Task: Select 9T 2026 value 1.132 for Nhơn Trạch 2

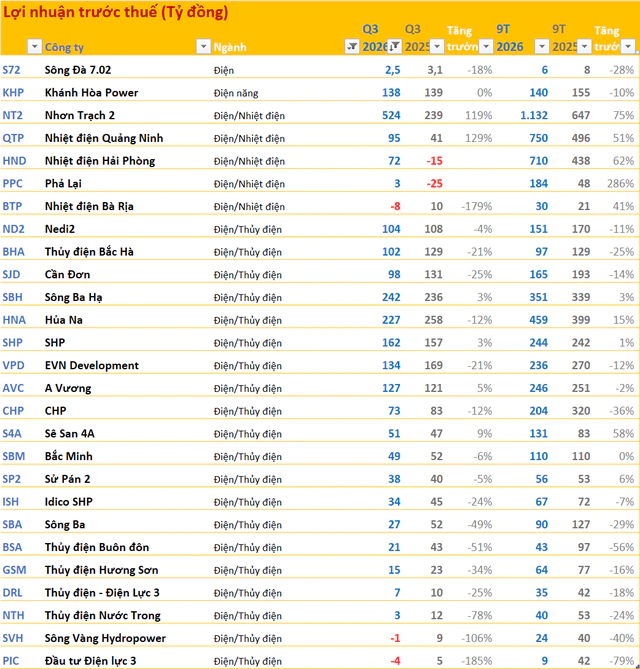Action: pos(534,115)
